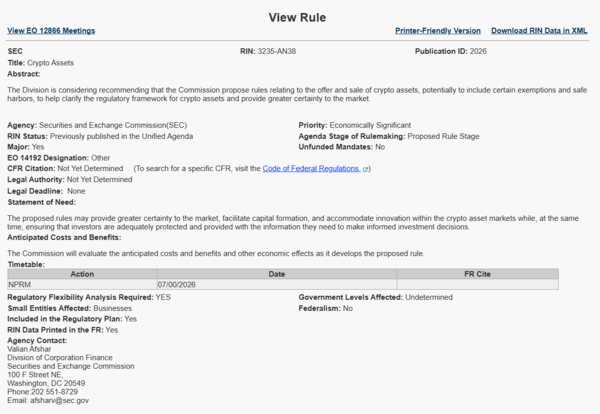
Task: Open the View EO 12866 Meetings link
Action: (51, 31)
